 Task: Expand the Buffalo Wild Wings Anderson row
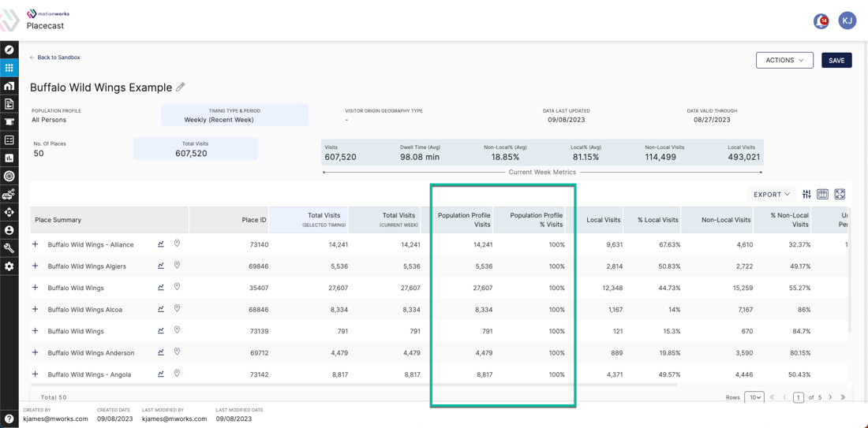[36, 352]
